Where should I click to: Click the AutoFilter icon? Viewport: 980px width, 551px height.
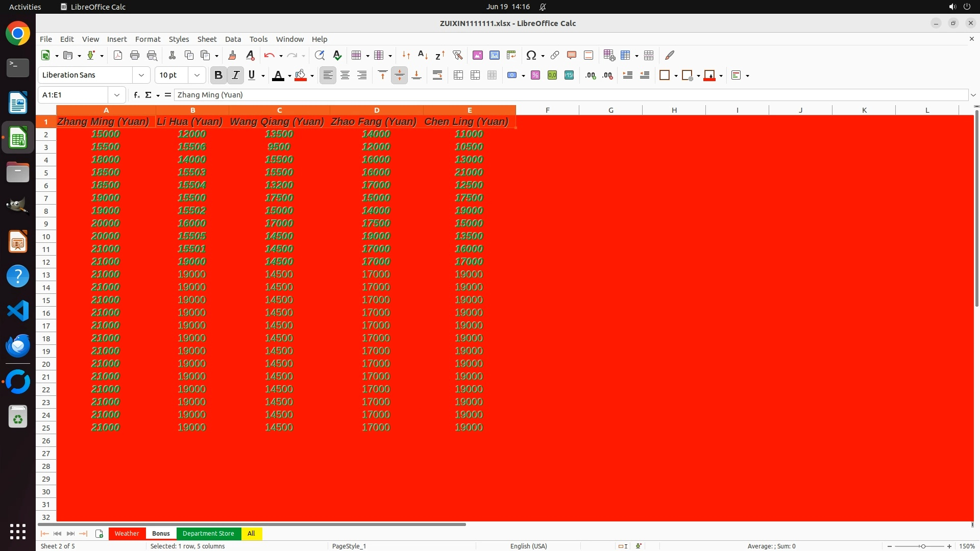[x=457, y=55]
